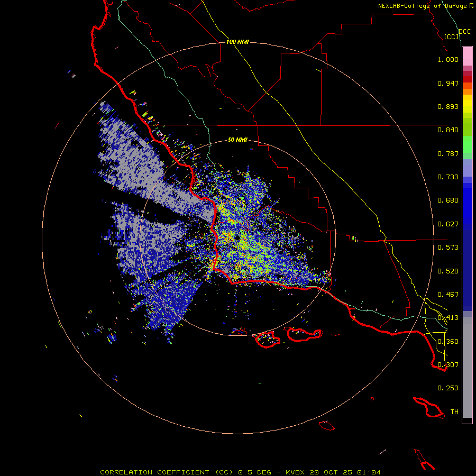Click the gray bottom segment of color bar
The width and height of the screenshot is (476, 476).
467,368
